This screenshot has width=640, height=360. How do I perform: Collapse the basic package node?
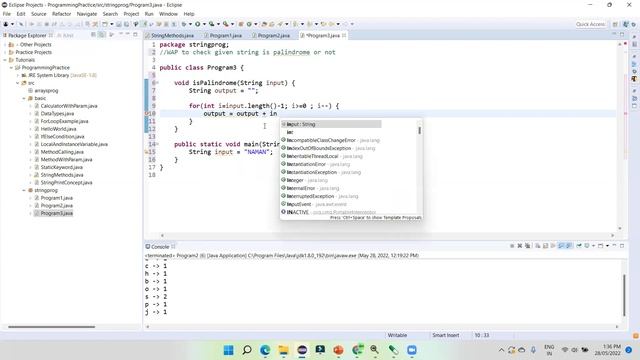24,98
